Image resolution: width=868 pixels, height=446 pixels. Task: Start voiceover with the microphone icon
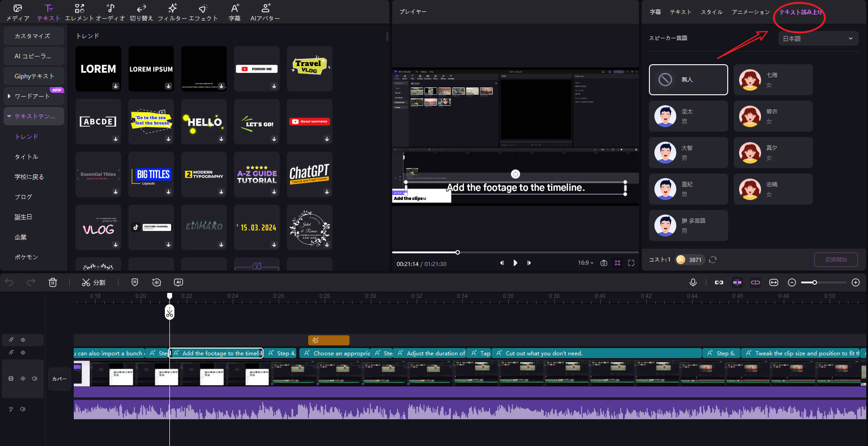[x=693, y=282]
